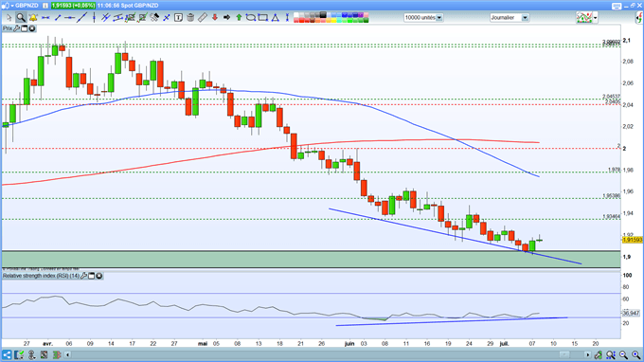
Task: Close the RSI indicator panel
Action: (x=99, y=276)
